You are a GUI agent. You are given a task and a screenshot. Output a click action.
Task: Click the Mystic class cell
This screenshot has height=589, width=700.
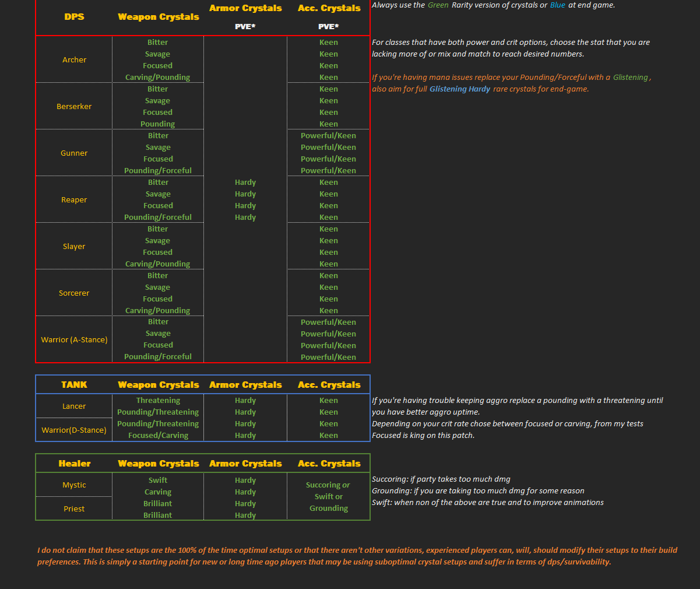point(74,485)
